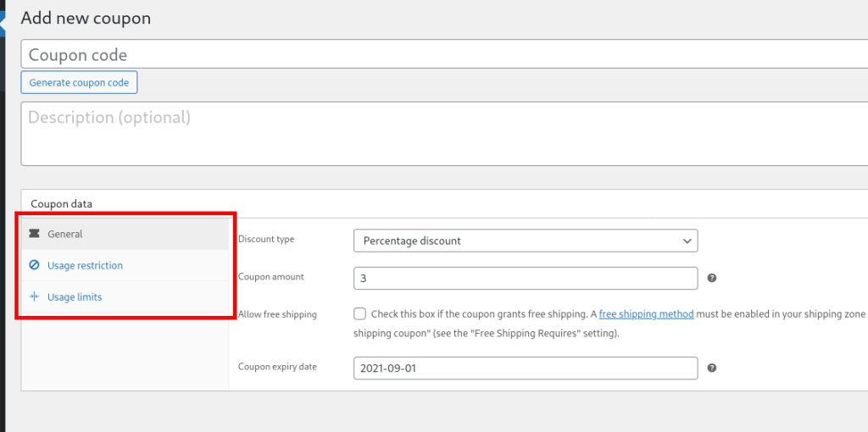Click into the Description (optional) textarea
The width and height of the screenshot is (868, 432).
444,133
